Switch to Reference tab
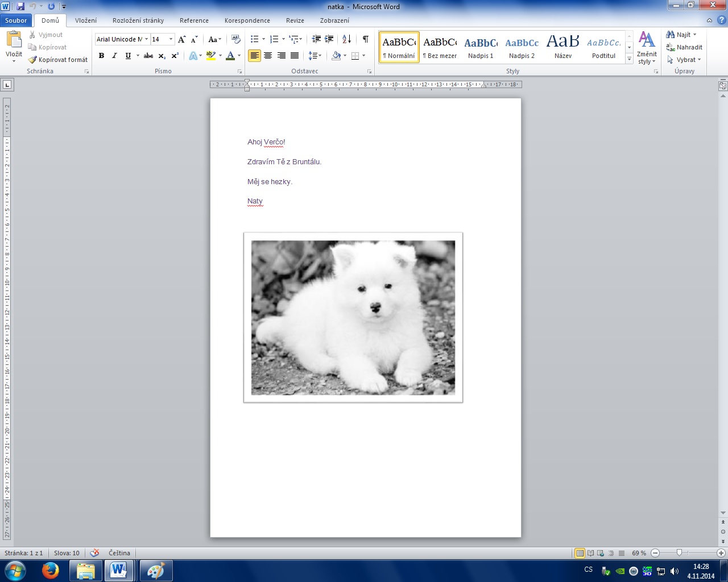 [194, 20]
